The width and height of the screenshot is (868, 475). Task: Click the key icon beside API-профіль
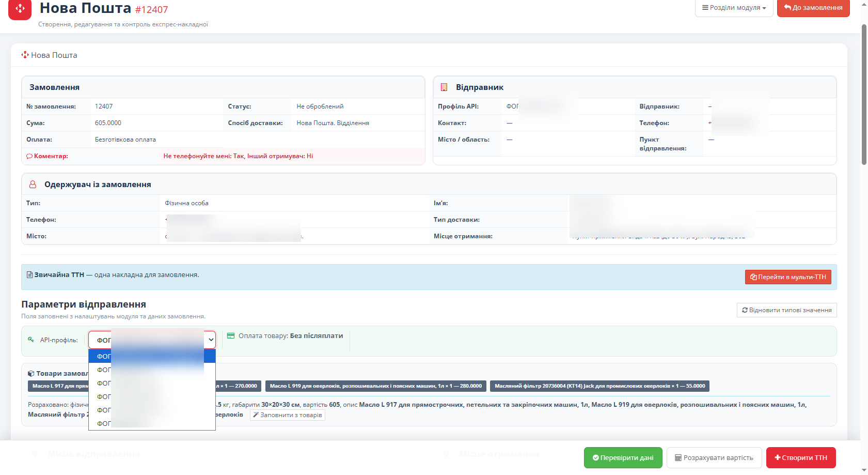31,340
